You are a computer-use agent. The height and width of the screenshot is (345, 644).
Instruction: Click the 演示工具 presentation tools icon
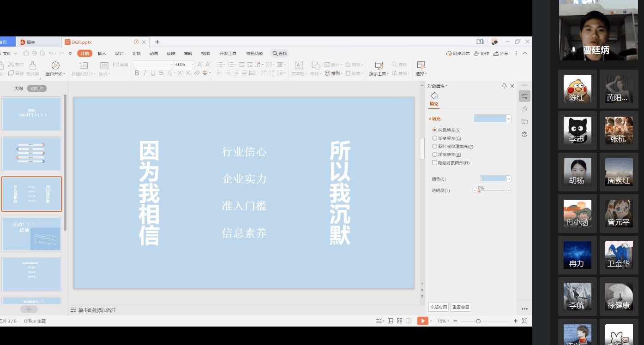379,65
